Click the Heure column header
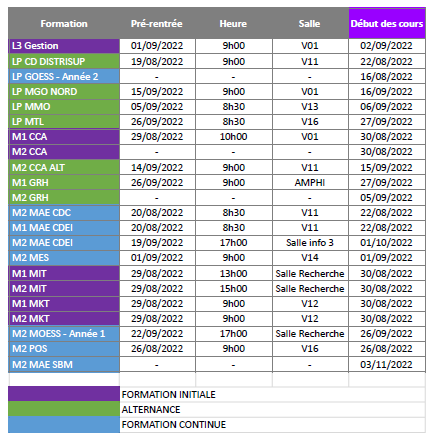Screen dimensions: 436x442 234,23
